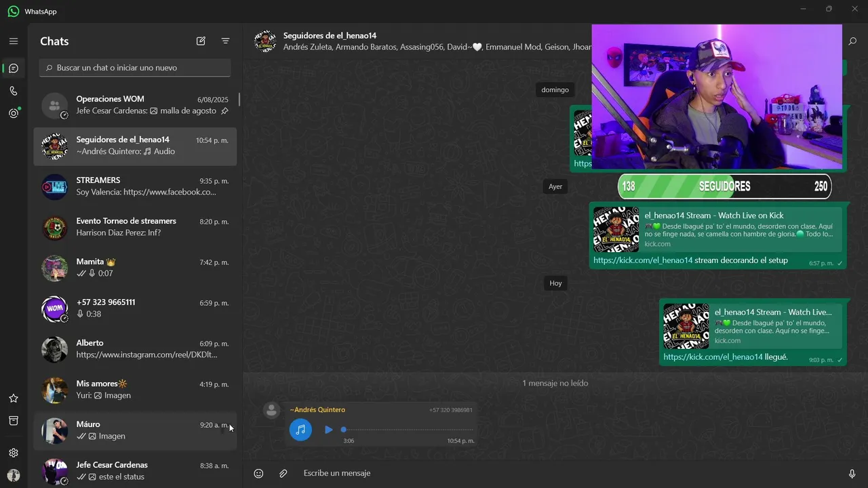Image resolution: width=868 pixels, height=488 pixels.
Task: Click Alberto's contact avatar
Action: pyautogui.click(x=55, y=350)
